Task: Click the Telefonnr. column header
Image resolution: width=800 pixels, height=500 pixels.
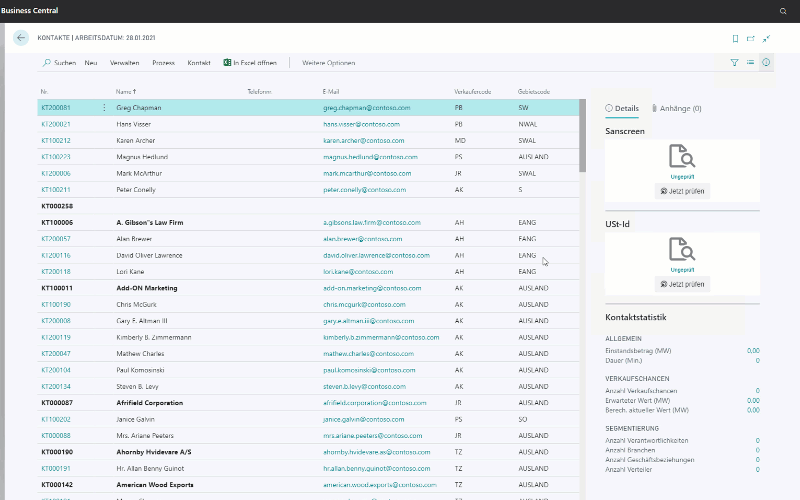Action: [x=259, y=92]
